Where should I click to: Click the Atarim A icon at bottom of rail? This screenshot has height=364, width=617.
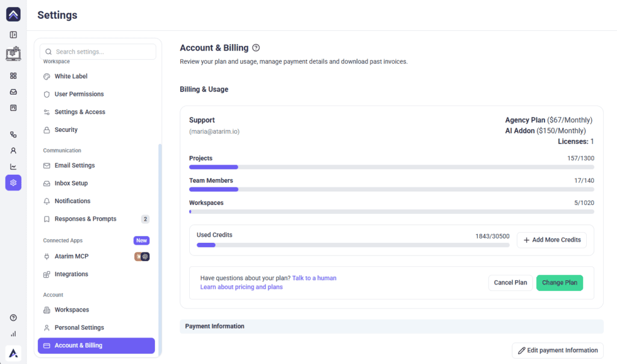(13, 353)
